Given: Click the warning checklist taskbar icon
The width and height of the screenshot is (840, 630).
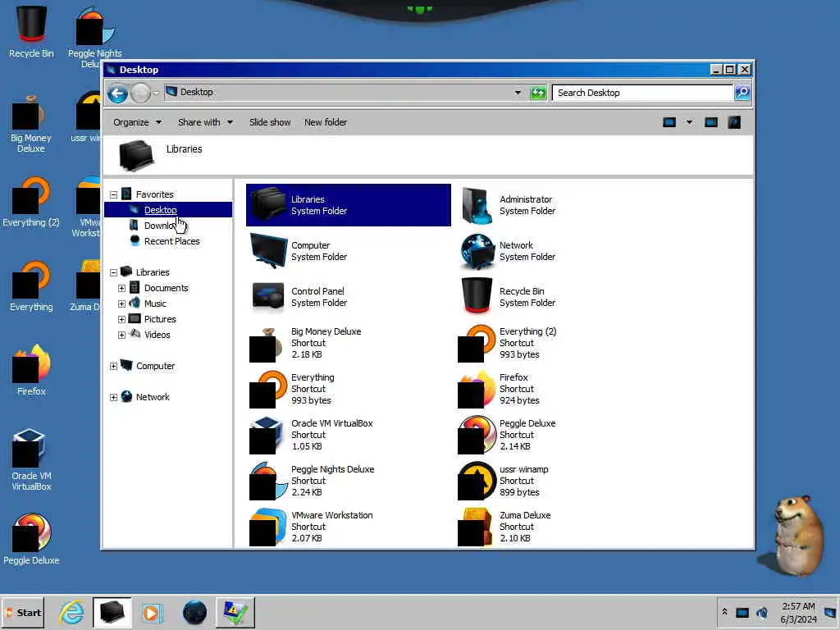Looking at the screenshot, I should [235, 612].
